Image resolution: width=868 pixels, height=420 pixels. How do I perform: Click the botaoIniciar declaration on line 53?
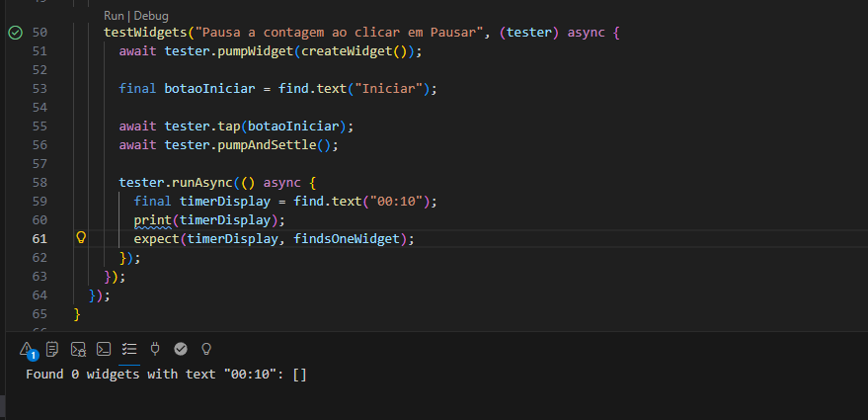pyautogui.click(x=209, y=89)
